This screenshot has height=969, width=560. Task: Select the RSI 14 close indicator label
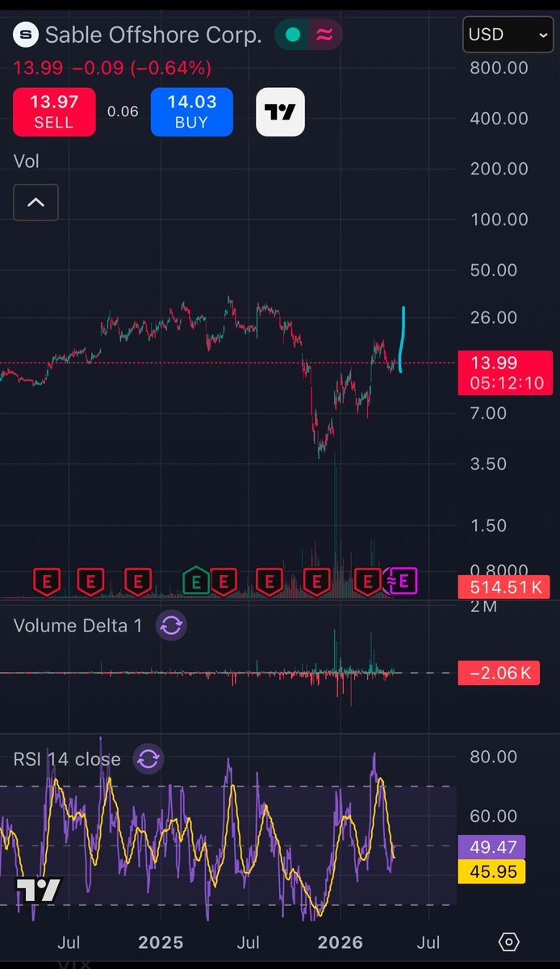click(x=67, y=759)
